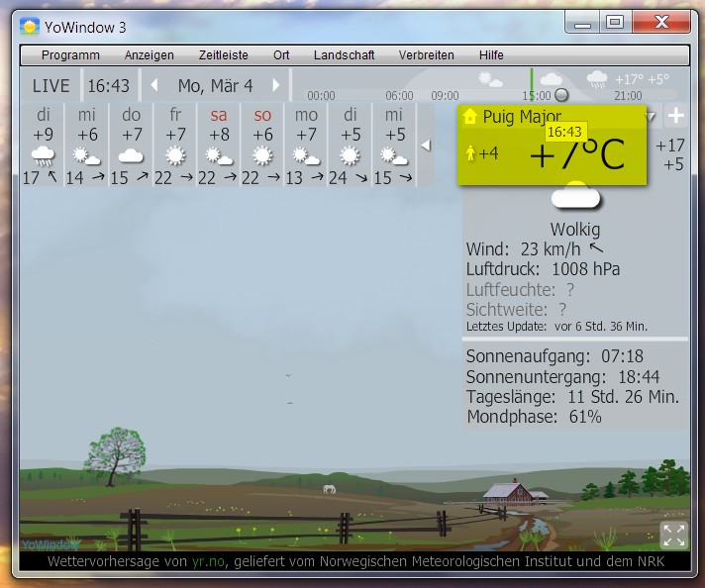Pick Thursday +7 cloudy forecast day
Screen dimensions: 705x588
[131, 145]
